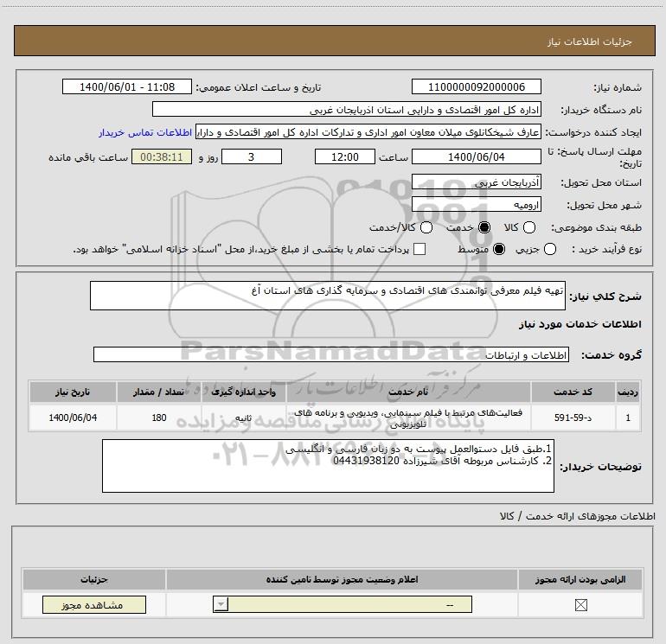Screen dimensions: 666x644
Task: Click the delivery province field آذربایجان غربی
Action: coord(476,182)
